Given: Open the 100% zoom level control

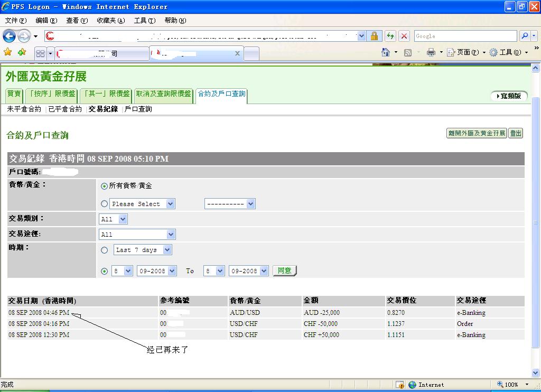Looking at the screenshot, I should pos(512,385).
